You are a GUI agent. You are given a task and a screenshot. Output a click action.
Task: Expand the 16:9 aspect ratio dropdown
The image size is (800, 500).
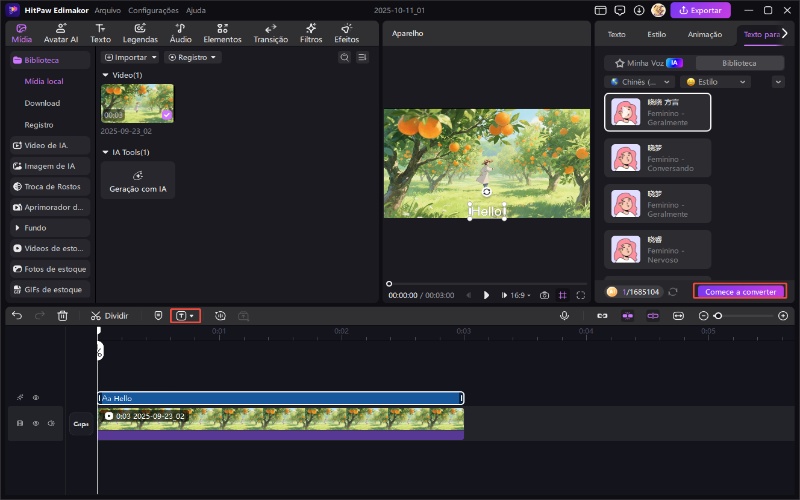[x=522, y=295]
